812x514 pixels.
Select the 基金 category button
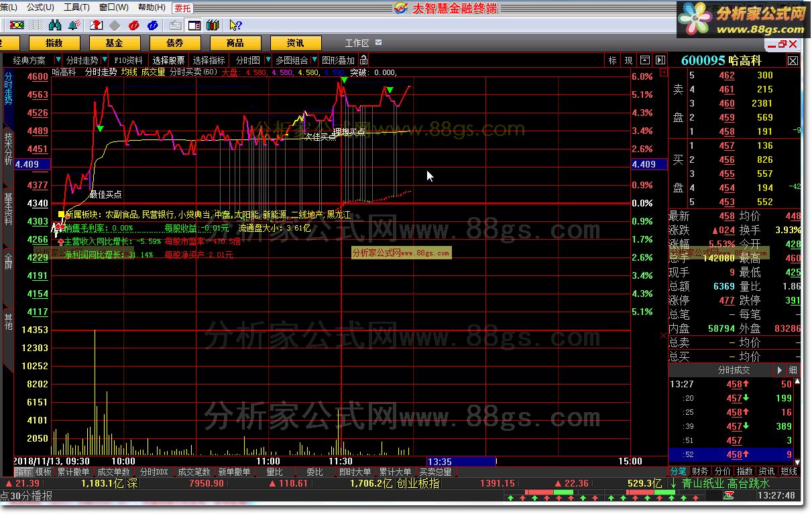[114, 43]
